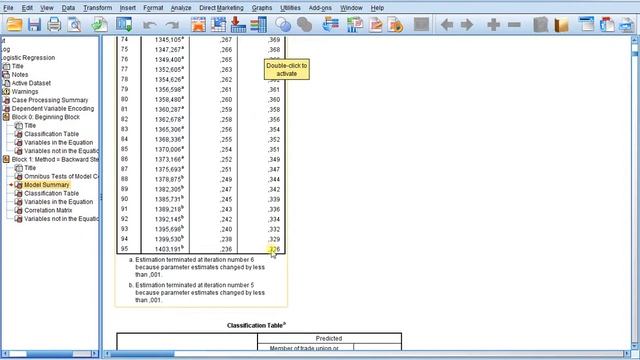
Task: Click the Promote left arrow icon
Action: (x=447, y=25)
